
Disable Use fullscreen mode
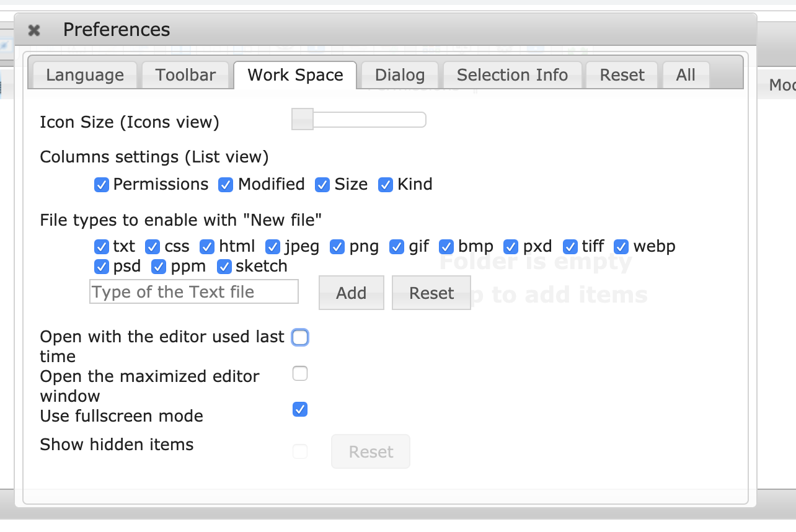click(299, 409)
